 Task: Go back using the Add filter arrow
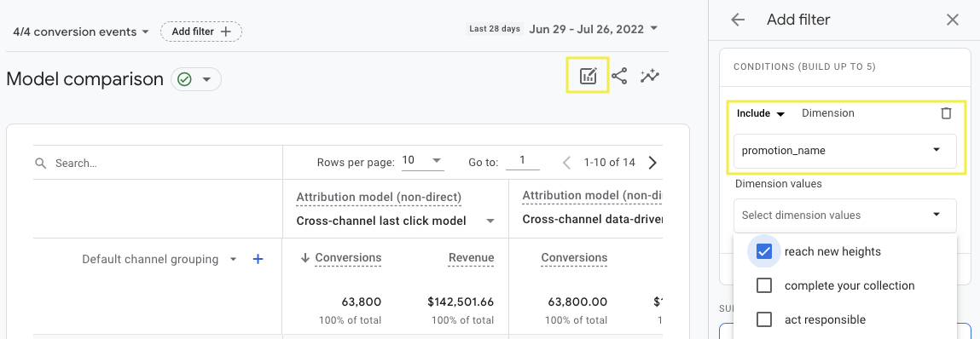[x=738, y=20]
